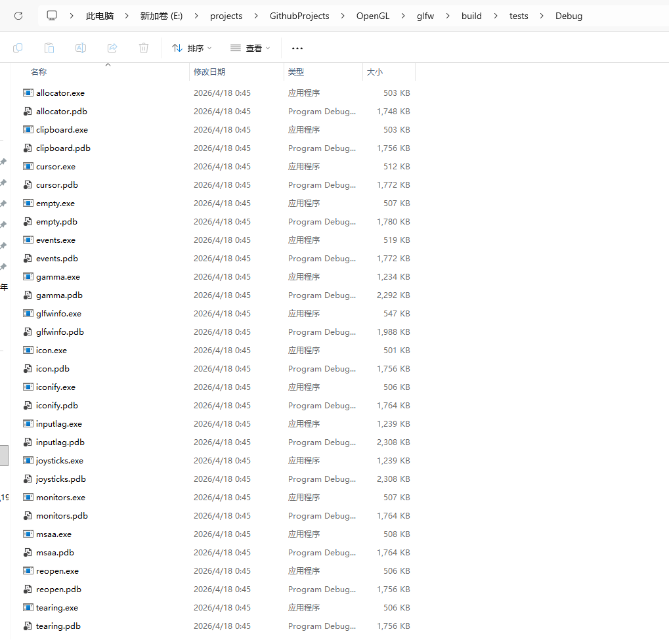Select reopen.exe application icon
The width and height of the screenshot is (669, 644).
[x=28, y=571]
